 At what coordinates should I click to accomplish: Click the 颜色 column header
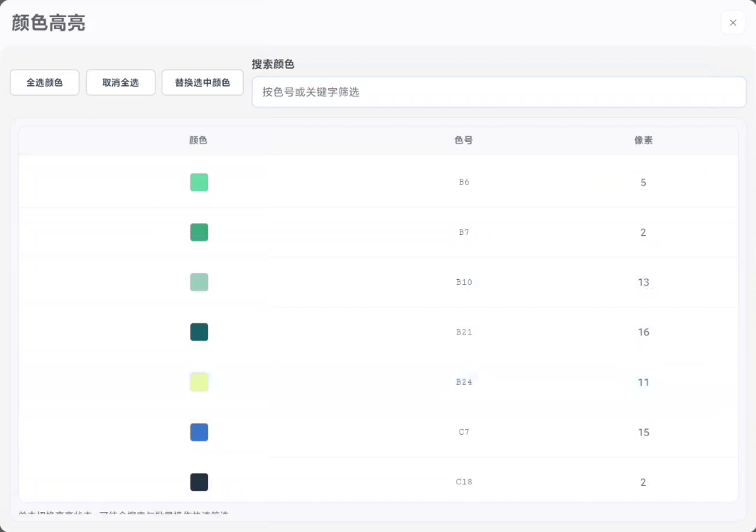point(199,140)
